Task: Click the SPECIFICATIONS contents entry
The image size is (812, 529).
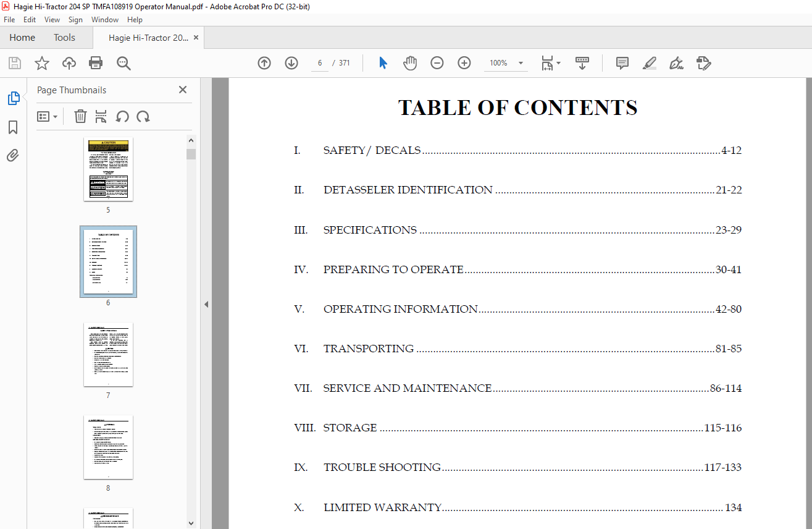Action: (517, 230)
